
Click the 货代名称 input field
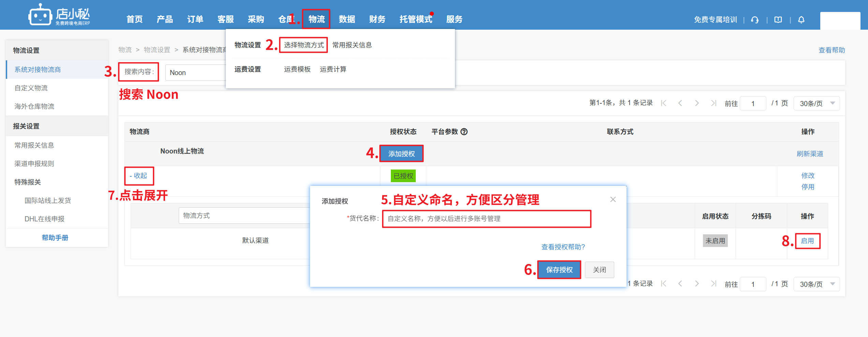click(486, 219)
